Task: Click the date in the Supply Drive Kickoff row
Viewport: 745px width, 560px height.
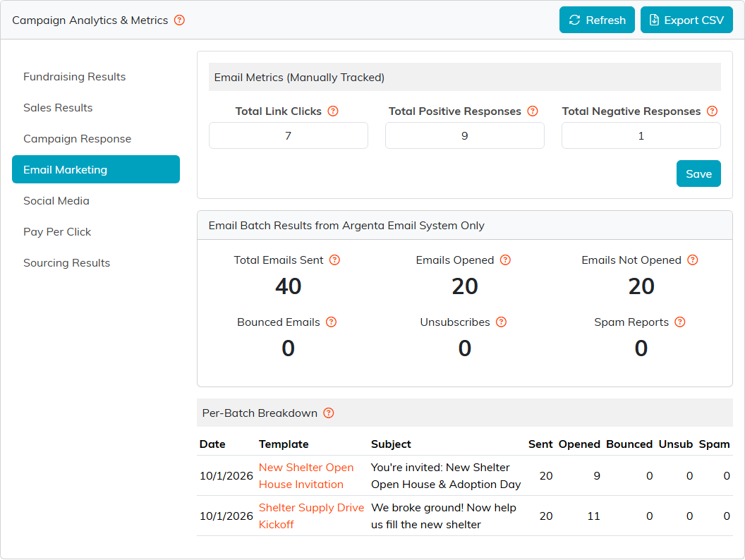Action: click(x=226, y=516)
